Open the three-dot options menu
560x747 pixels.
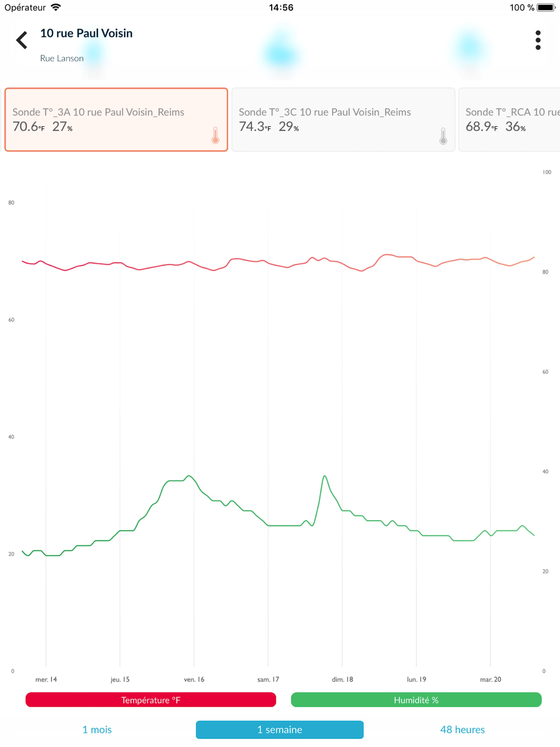tap(538, 40)
